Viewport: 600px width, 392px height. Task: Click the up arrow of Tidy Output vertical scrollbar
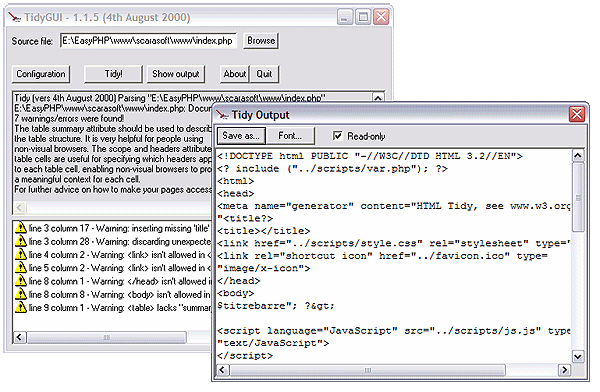tap(578, 156)
